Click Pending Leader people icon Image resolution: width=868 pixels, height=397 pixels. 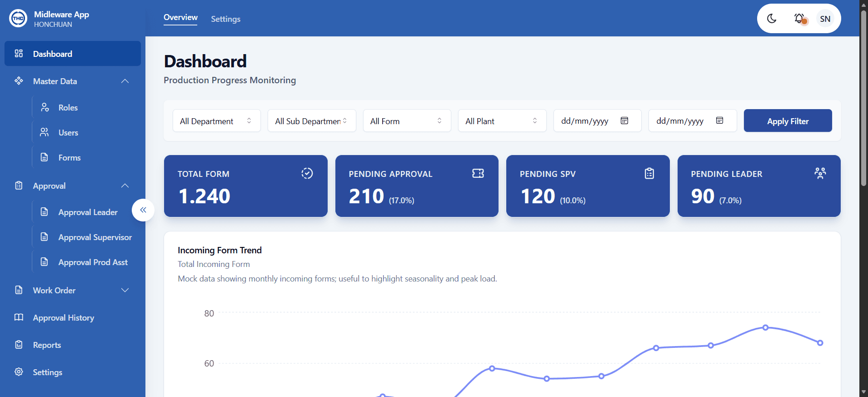(x=820, y=173)
